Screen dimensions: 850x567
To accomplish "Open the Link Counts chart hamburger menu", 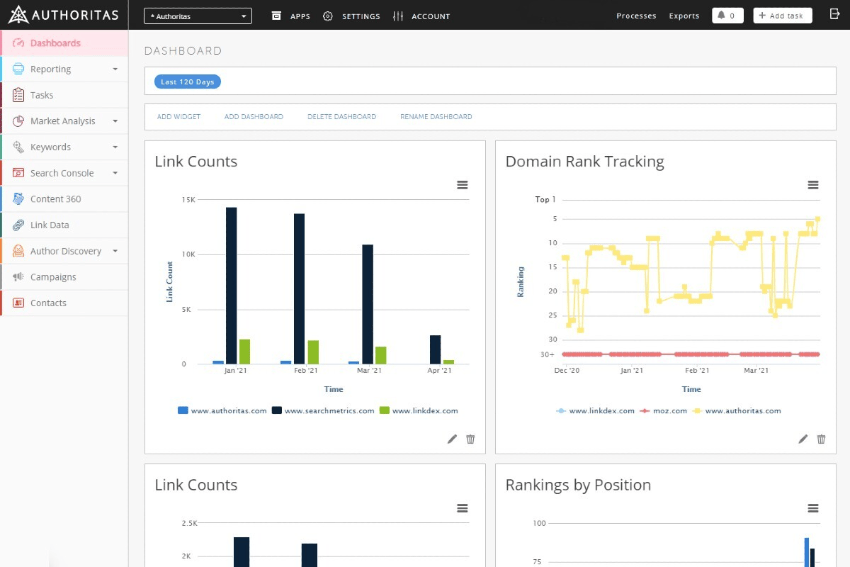I will point(462,185).
